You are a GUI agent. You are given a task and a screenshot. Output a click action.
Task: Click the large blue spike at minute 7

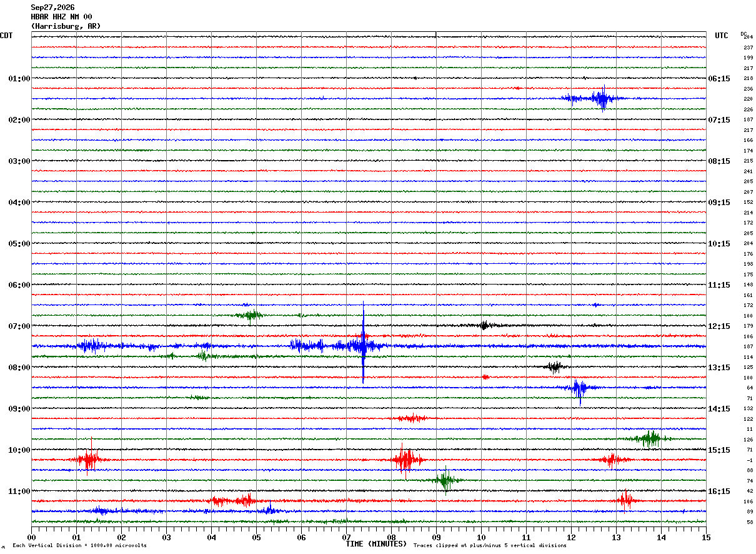pyautogui.click(x=363, y=343)
